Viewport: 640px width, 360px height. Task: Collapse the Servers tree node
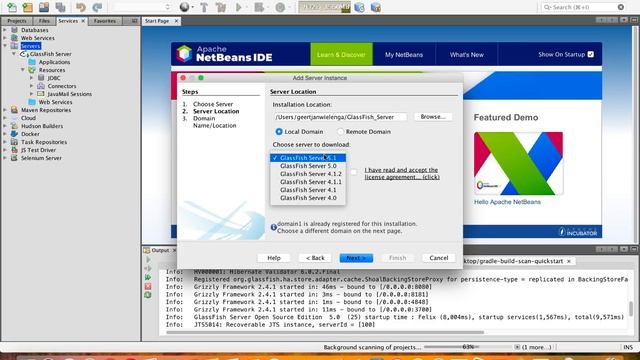click(x=5, y=46)
